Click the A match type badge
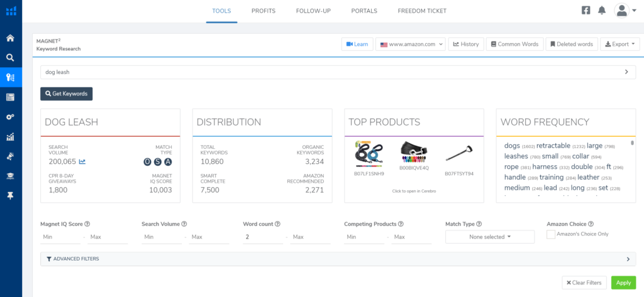Image resolution: width=644 pixels, height=297 pixels. pyautogui.click(x=168, y=162)
